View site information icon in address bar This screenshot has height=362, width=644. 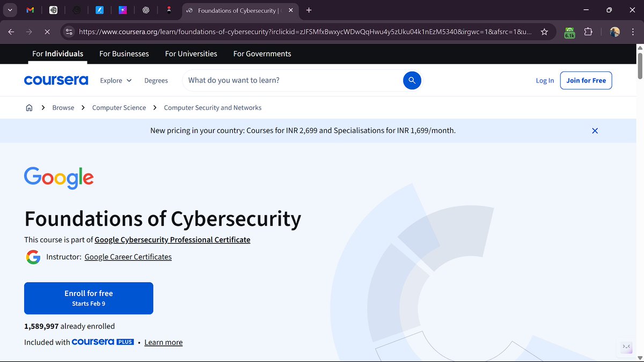[69, 32]
